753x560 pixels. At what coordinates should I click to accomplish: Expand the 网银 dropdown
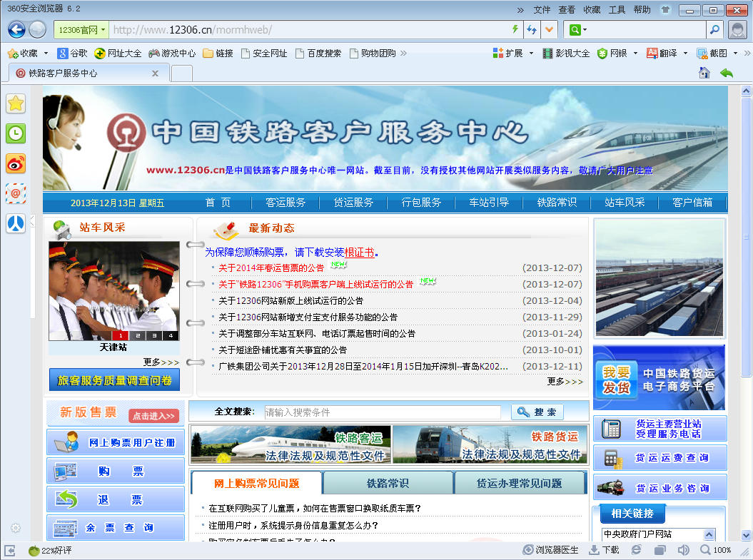pyautogui.click(x=635, y=54)
